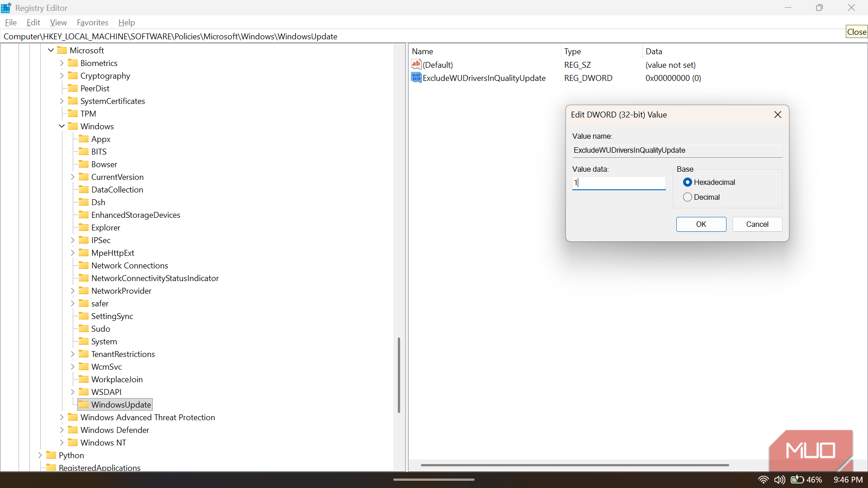Screen dimensions: 868x488
Task: Click the Type column header
Action: pos(602,51)
